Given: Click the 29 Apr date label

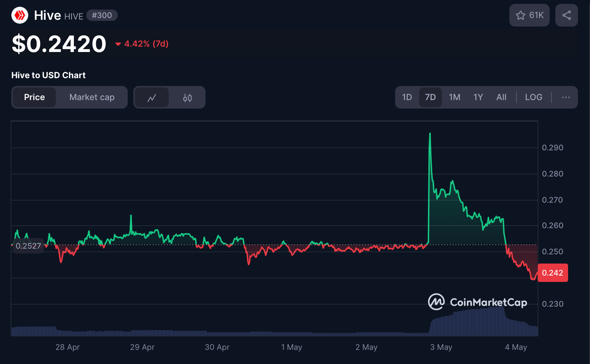Looking at the screenshot, I should tap(142, 347).
